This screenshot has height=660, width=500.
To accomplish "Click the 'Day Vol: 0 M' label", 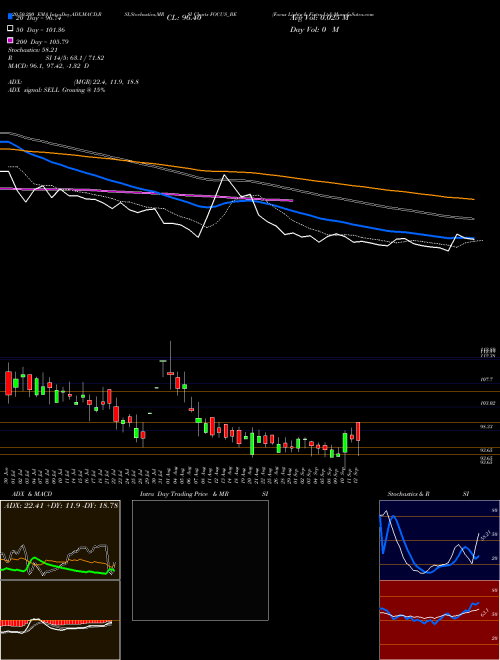I will [x=314, y=30].
